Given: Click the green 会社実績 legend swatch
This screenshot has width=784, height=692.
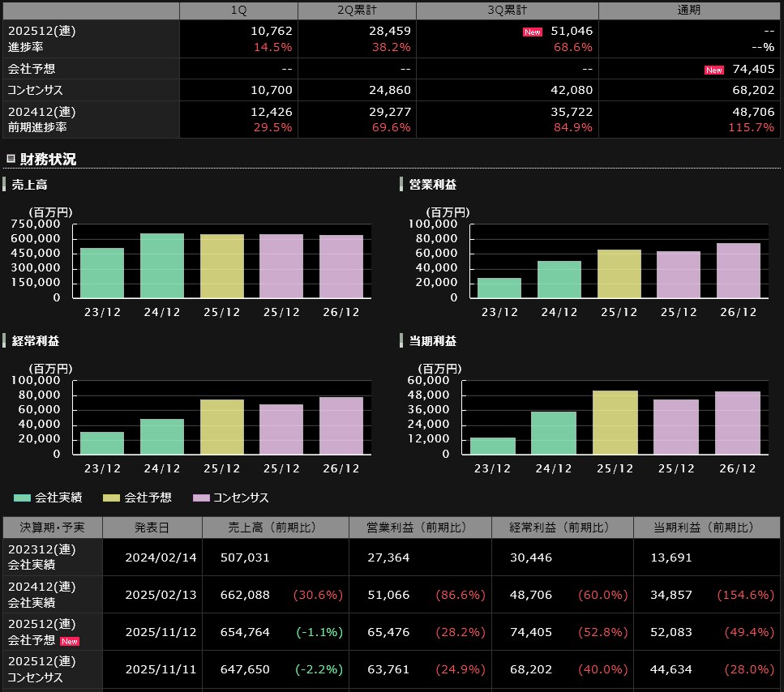Looking at the screenshot, I should (22, 498).
